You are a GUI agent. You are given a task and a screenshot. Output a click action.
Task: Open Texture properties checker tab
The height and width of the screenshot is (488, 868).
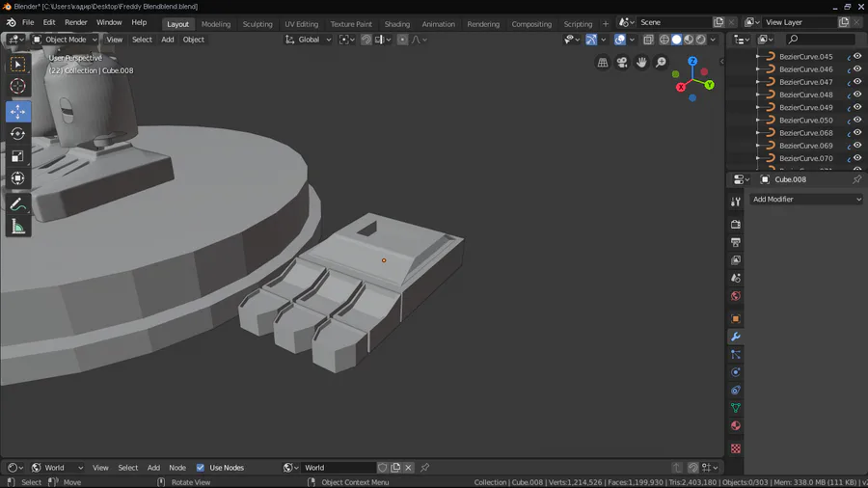[x=736, y=448]
